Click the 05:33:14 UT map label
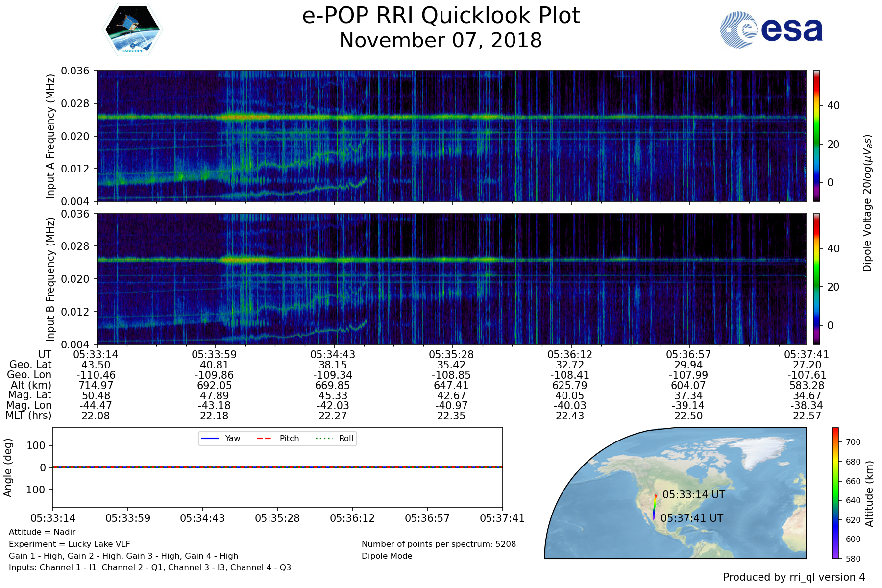882x588 pixels. tap(693, 495)
